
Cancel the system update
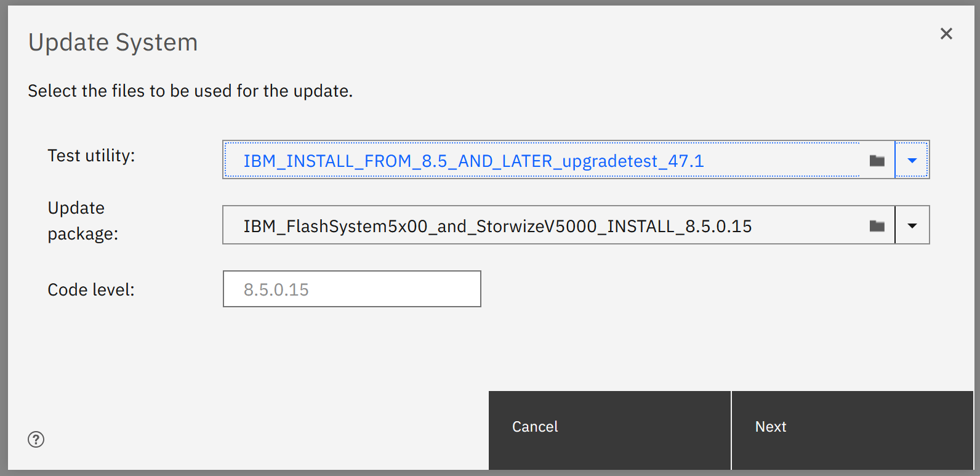click(x=609, y=430)
